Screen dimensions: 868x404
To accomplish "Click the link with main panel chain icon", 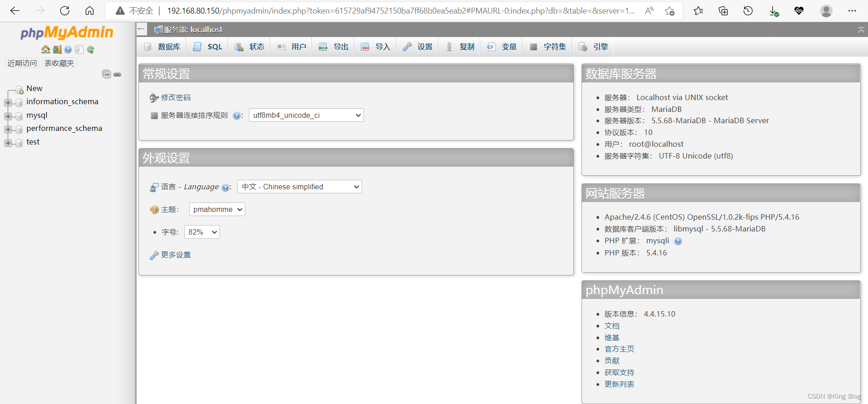I will coord(117,74).
